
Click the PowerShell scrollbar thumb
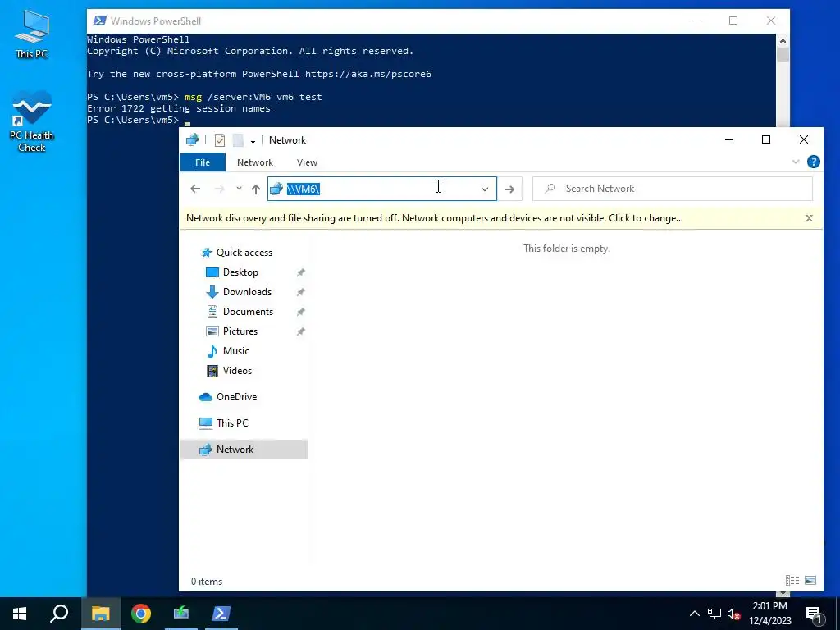[783, 55]
